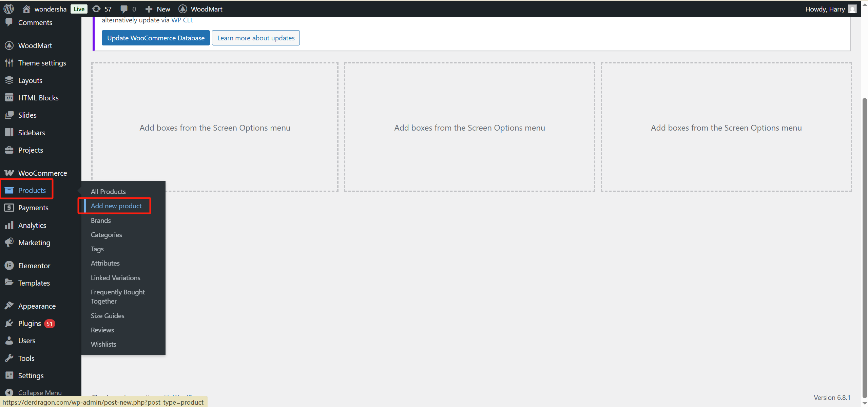Open the WordPress logo menu
The width and height of the screenshot is (868, 407).
tap(8, 9)
